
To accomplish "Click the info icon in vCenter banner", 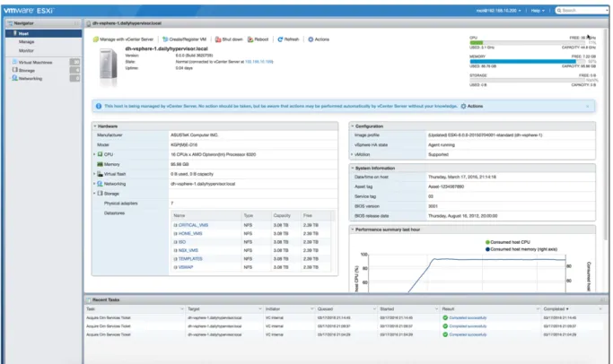I will (99, 106).
